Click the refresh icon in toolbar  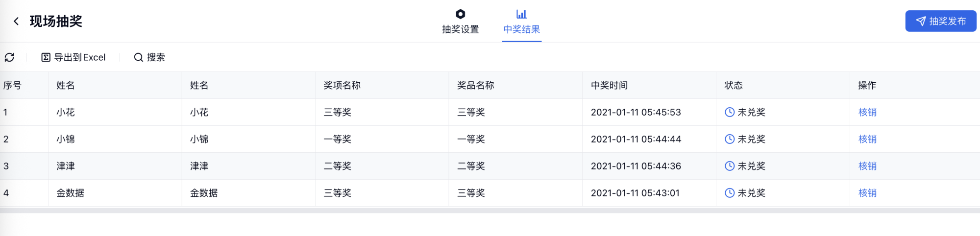point(9,57)
